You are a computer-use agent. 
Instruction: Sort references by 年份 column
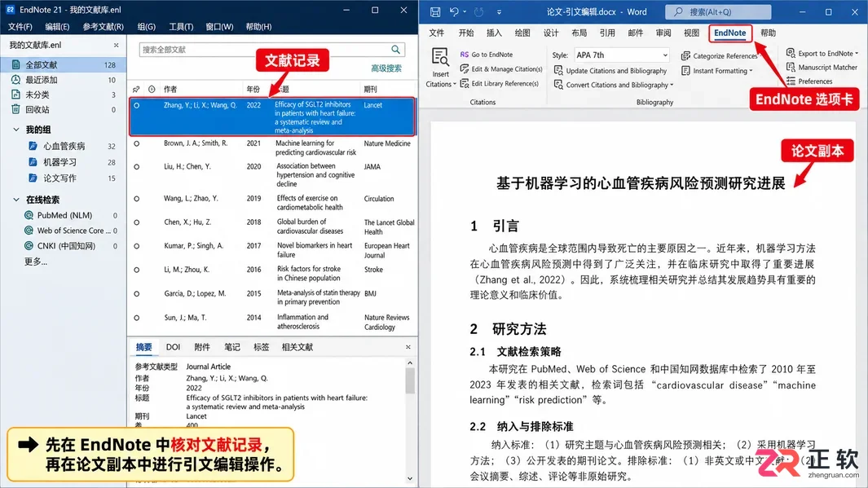pyautogui.click(x=253, y=89)
